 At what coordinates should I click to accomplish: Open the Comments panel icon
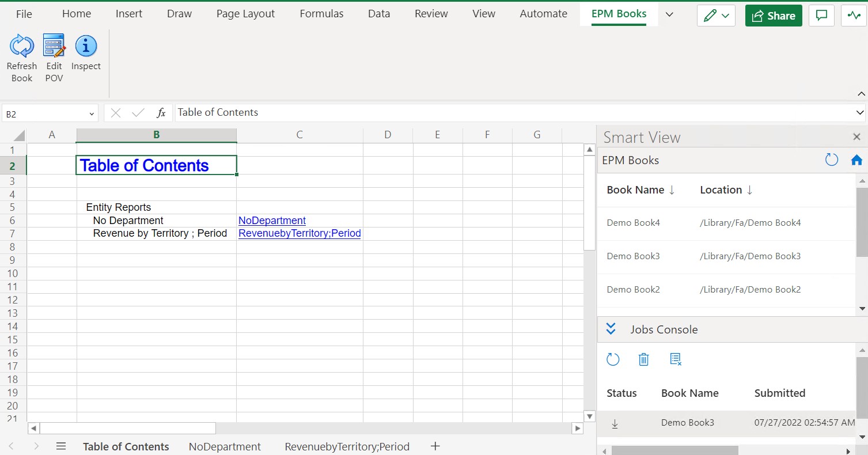click(x=821, y=16)
